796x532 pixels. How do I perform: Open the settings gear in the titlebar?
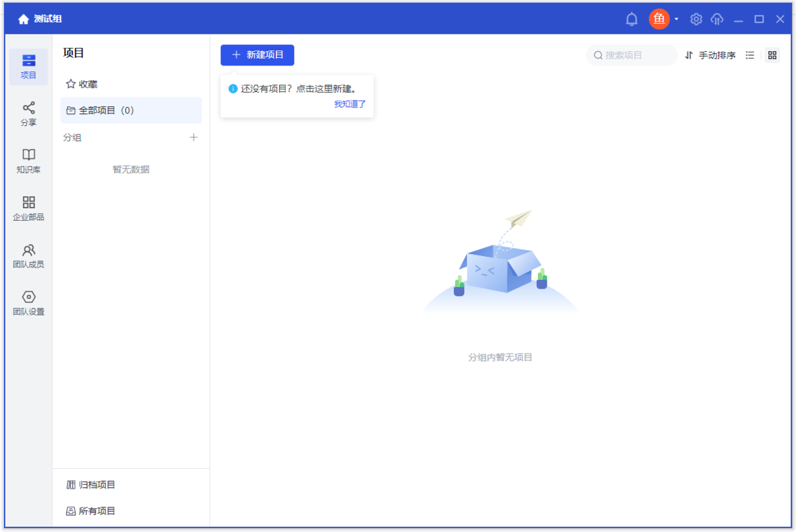click(696, 19)
